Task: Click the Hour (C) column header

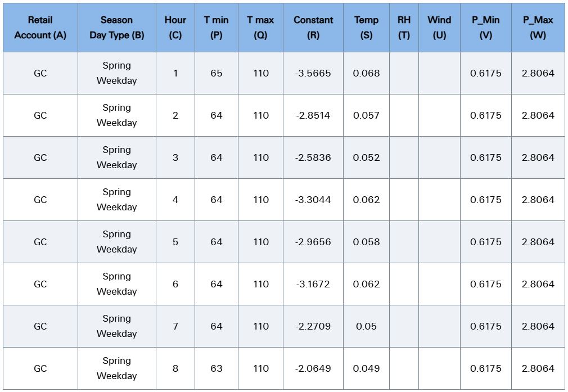Action: tap(175, 28)
